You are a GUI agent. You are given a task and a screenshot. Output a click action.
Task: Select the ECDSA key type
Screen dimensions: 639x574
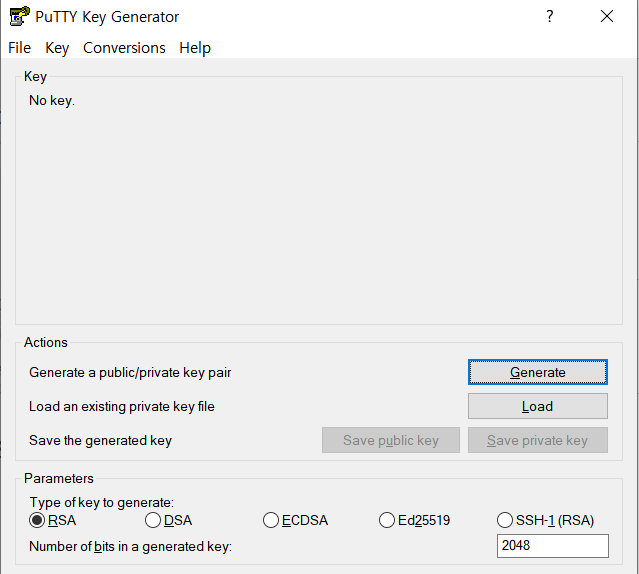point(295,520)
